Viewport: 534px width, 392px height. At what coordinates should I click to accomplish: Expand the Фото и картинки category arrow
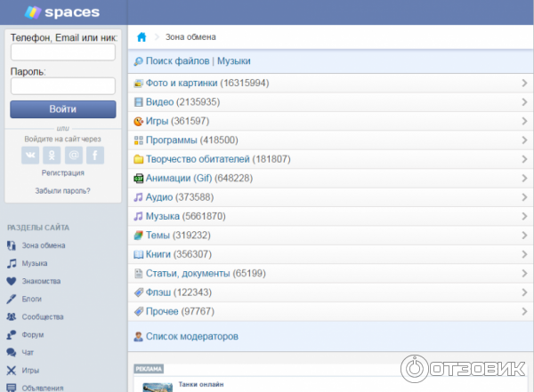click(x=524, y=84)
